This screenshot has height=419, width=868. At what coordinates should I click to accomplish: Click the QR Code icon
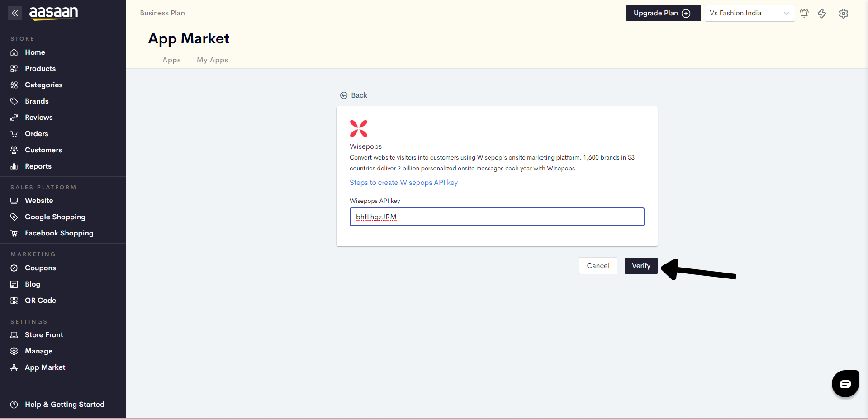click(x=14, y=301)
